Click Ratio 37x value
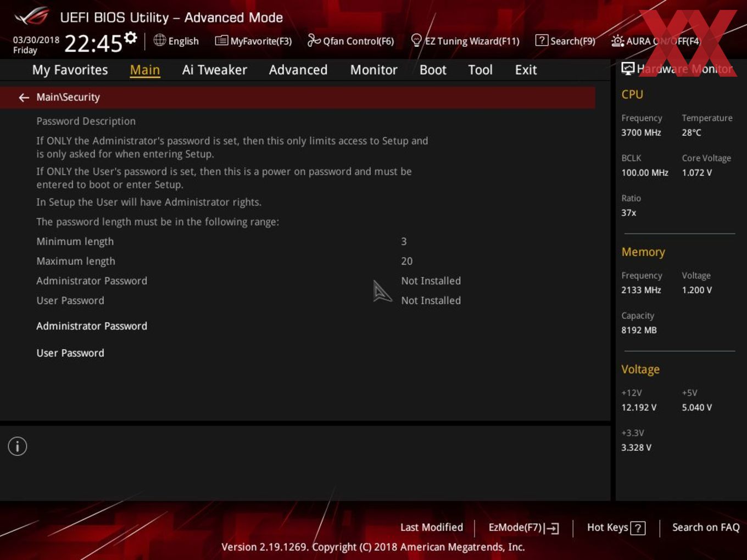 [x=629, y=212]
